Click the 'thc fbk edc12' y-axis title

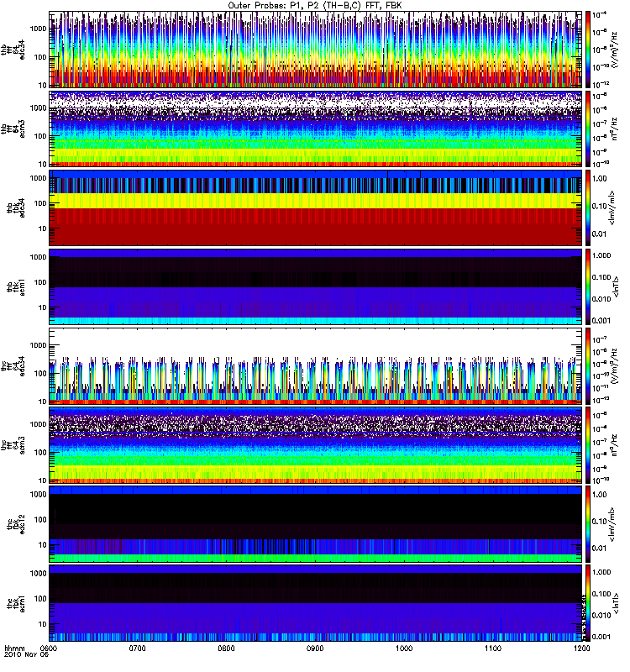pyautogui.click(x=16, y=523)
